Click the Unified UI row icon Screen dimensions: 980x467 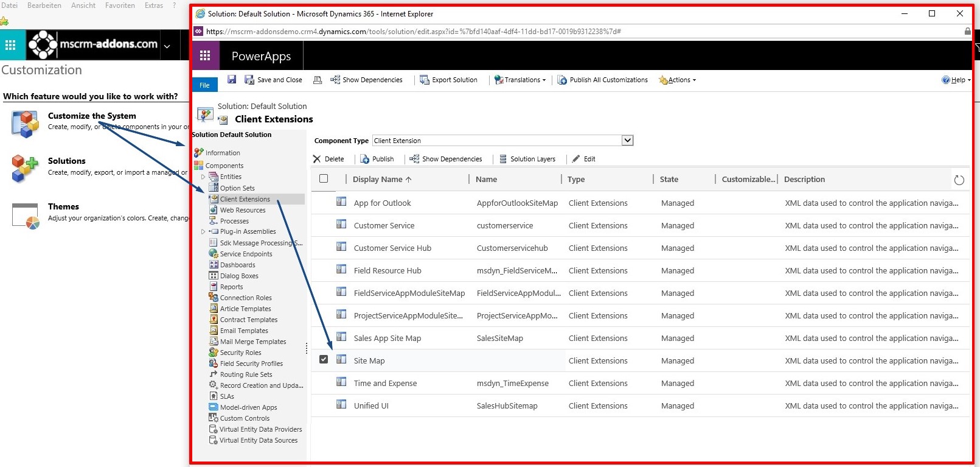tap(341, 404)
